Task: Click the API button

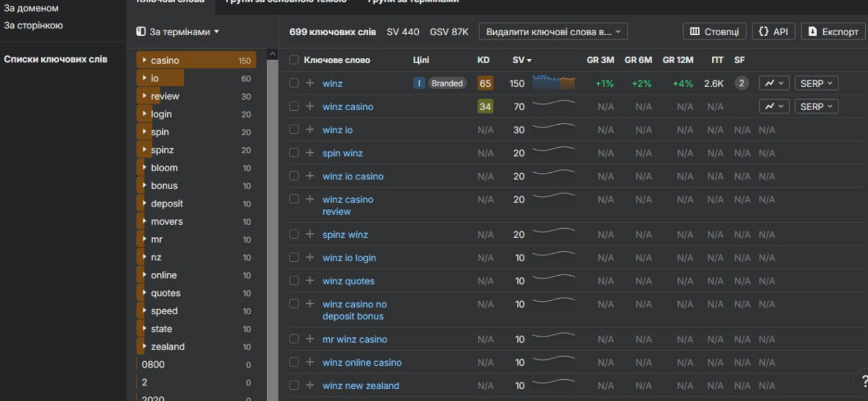Action: coord(774,32)
